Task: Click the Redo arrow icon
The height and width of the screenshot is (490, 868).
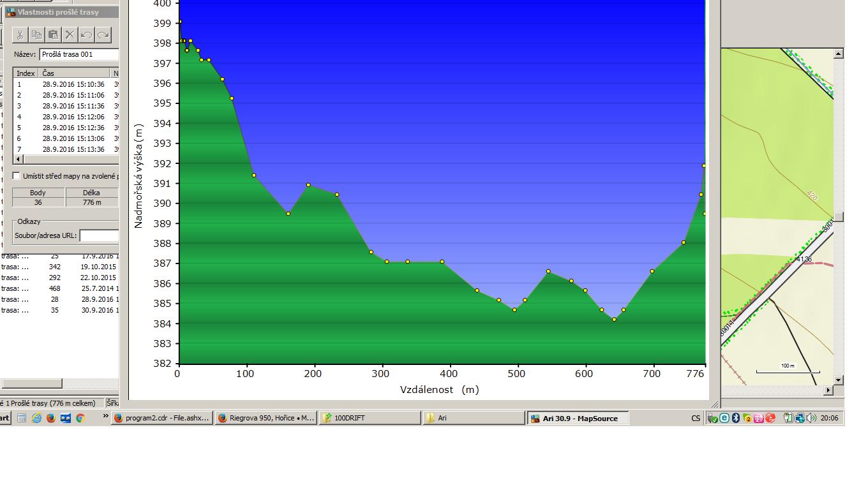Action: point(103,35)
